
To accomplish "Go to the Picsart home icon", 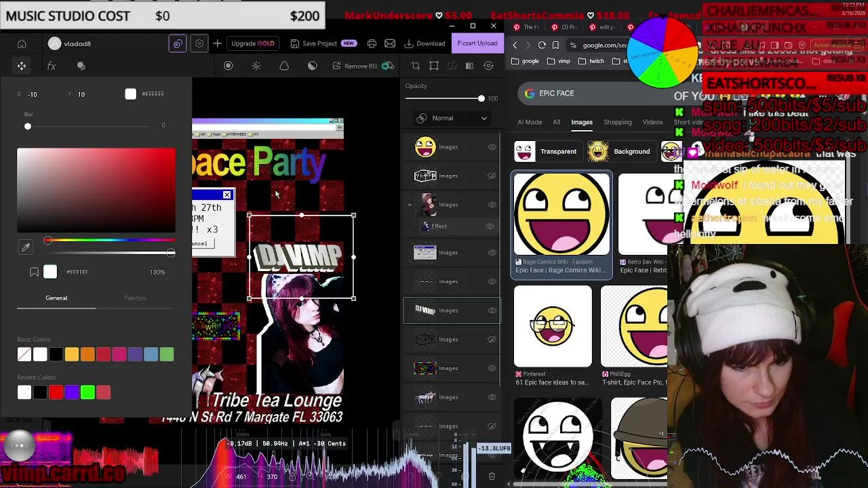I will point(22,44).
